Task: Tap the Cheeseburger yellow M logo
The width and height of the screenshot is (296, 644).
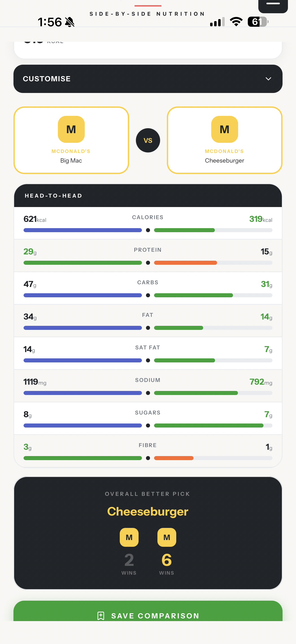Action: pos(225,129)
